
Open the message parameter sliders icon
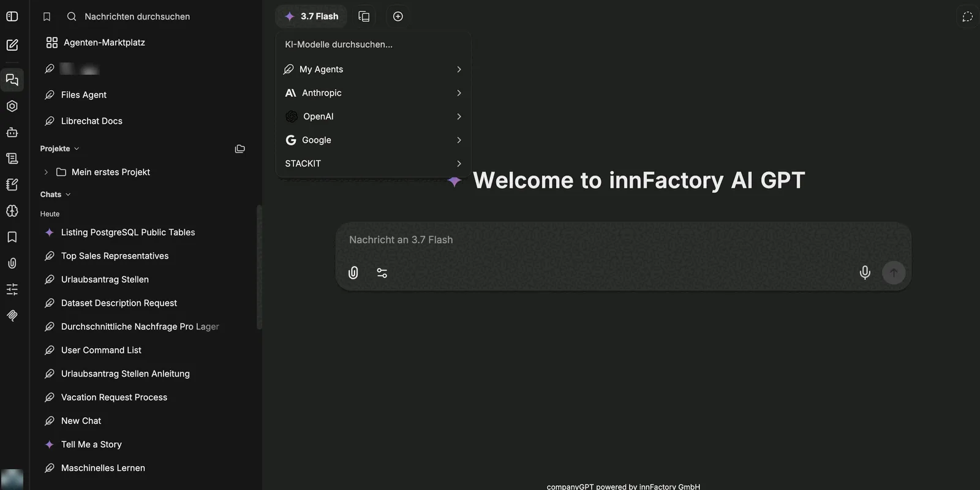tap(382, 273)
